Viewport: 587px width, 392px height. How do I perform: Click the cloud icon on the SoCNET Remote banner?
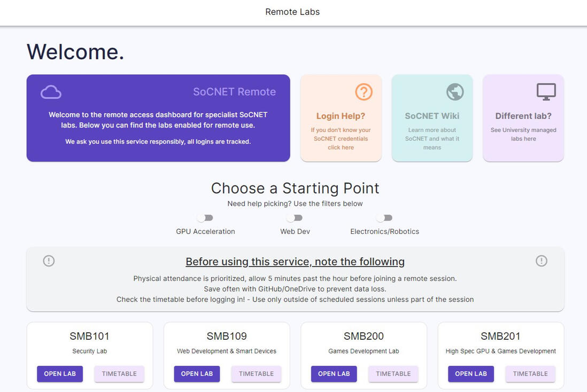tap(51, 91)
